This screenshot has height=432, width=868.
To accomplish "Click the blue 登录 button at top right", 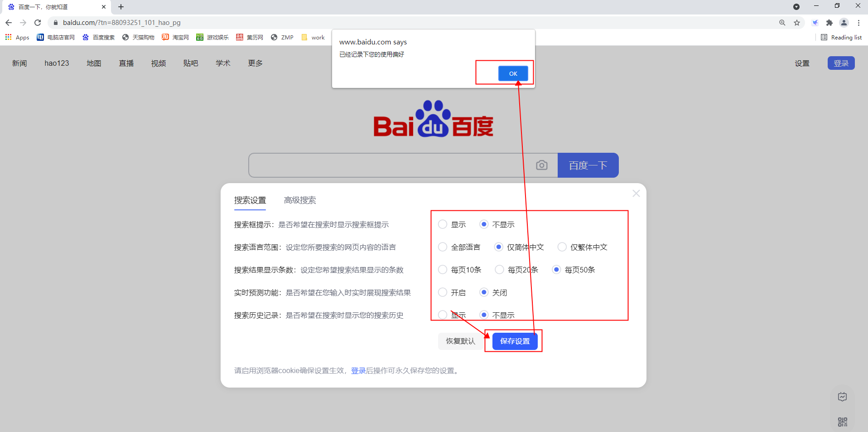I will coord(841,63).
